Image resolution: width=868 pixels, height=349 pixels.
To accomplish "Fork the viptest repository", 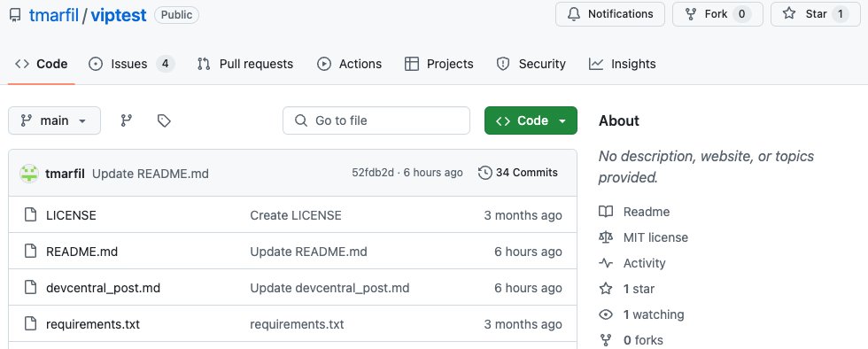I will (717, 14).
